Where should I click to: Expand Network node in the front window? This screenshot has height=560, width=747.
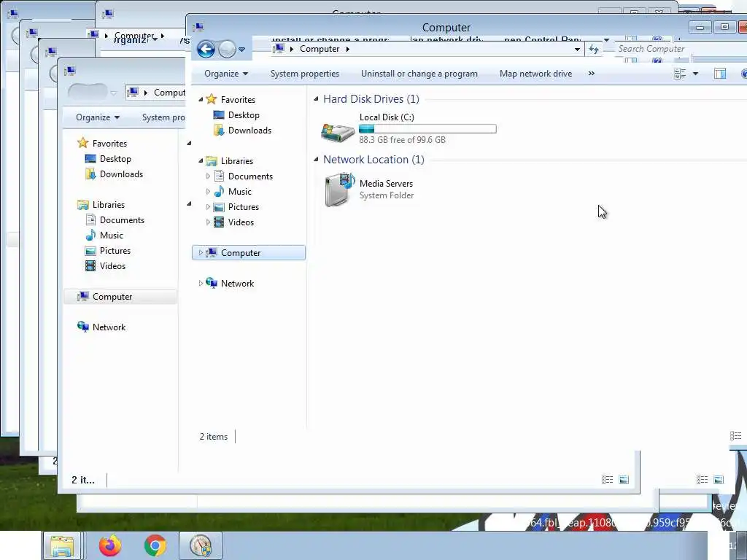pyautogui.click(x=201, y=284)
